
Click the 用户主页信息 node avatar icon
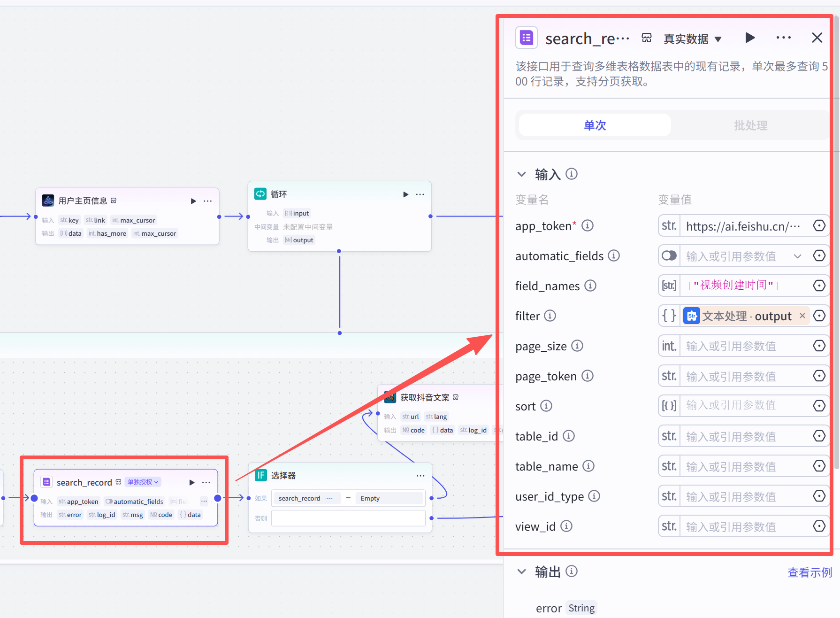tap(48, 201)
